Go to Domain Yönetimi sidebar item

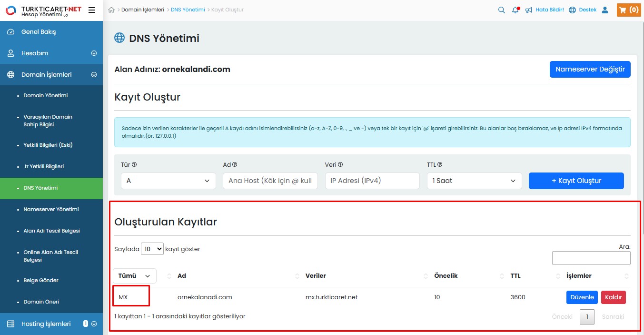coord(46,95)
